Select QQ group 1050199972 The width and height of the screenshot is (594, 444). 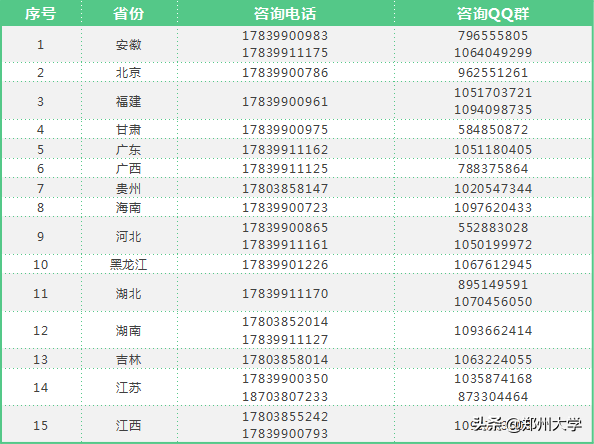point(493,245)
